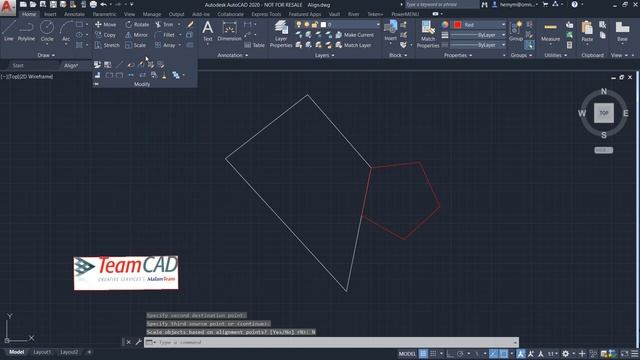Image resolution: width=640 pixels, height=360 pixels.
Task: Toggle ortho mode in status bar
Action: point(450,354)
